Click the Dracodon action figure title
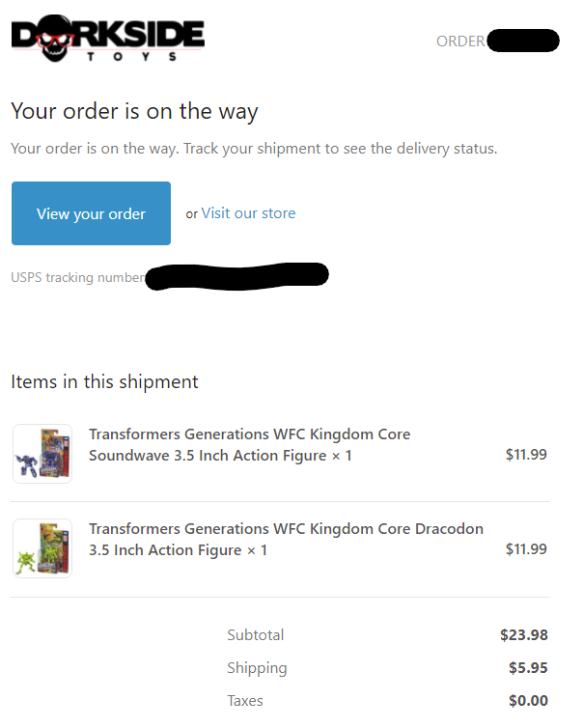This screenshot has height=728, width=583. 286,540
